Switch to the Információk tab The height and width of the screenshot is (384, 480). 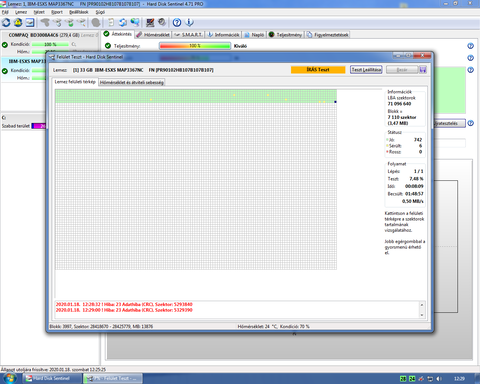coord(223,34)
